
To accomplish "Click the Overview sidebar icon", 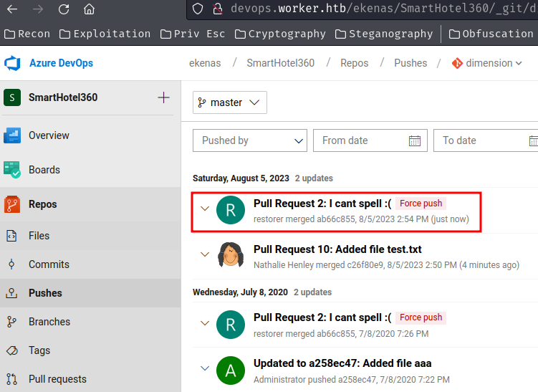I will click(12, 135).
